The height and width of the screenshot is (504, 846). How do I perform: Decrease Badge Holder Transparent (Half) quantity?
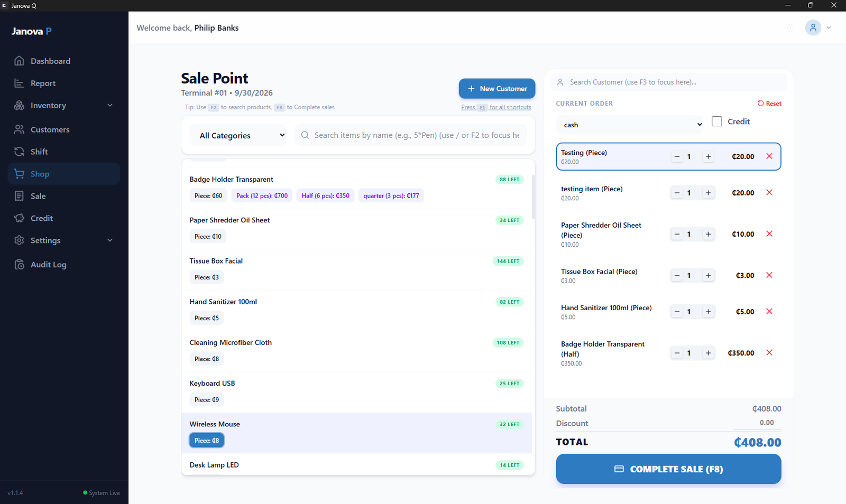677,353
